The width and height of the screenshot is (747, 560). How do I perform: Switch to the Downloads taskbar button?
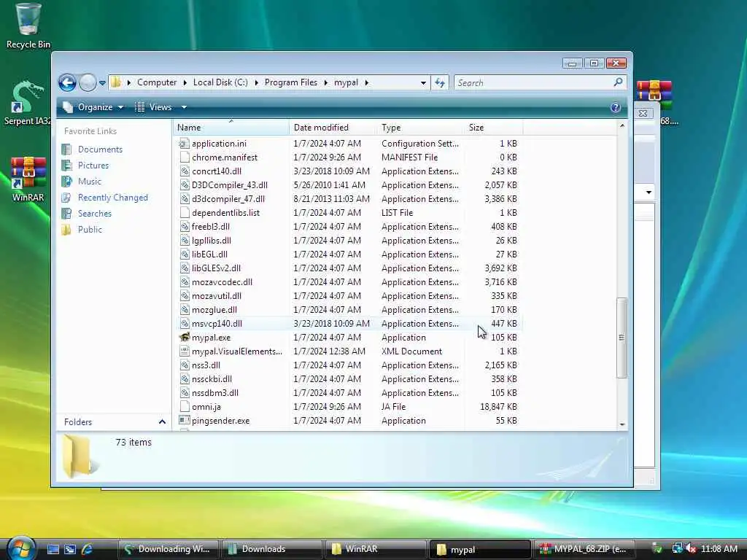[x=271, y=549]
